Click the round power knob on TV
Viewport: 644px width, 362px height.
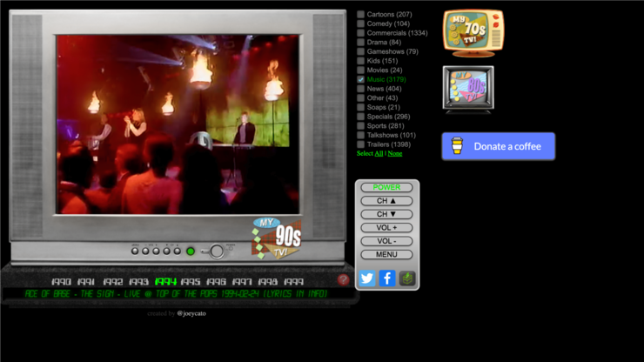(217, 251)
